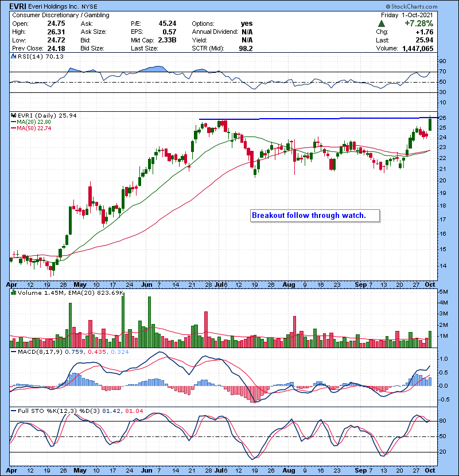This screenshot has width=459, height=476.
Task: Click the EVRI (Daily) price legend icon
Action: tap(13, 115)
